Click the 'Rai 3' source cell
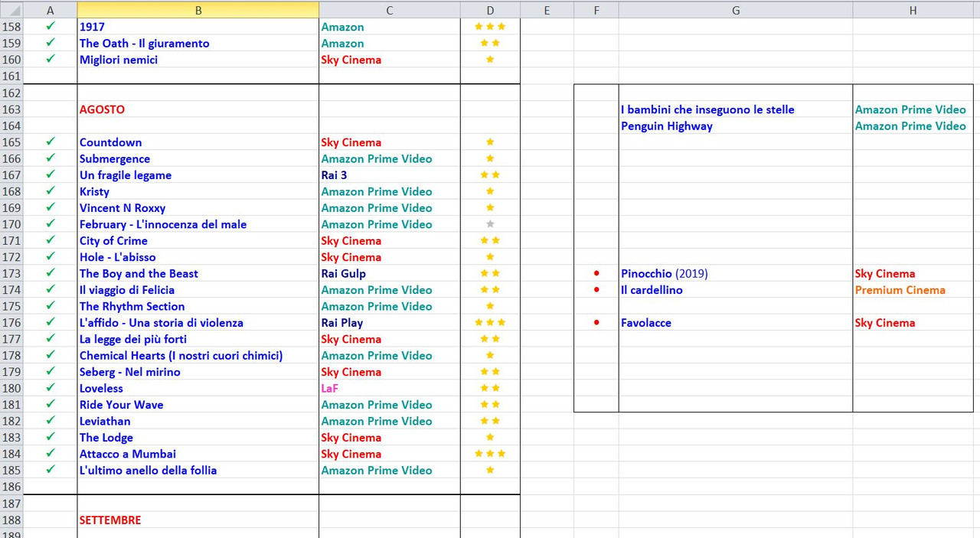The image size is (980, 538). (389, 175)
